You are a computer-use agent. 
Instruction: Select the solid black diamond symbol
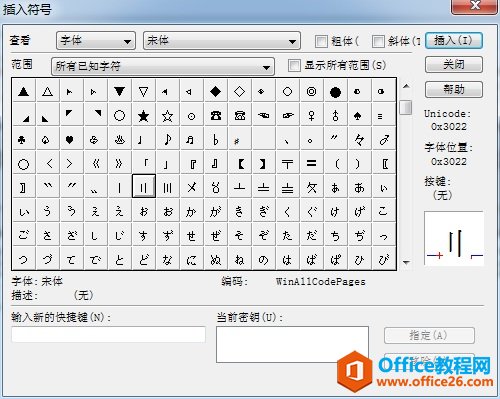click(x=215, y=91)
